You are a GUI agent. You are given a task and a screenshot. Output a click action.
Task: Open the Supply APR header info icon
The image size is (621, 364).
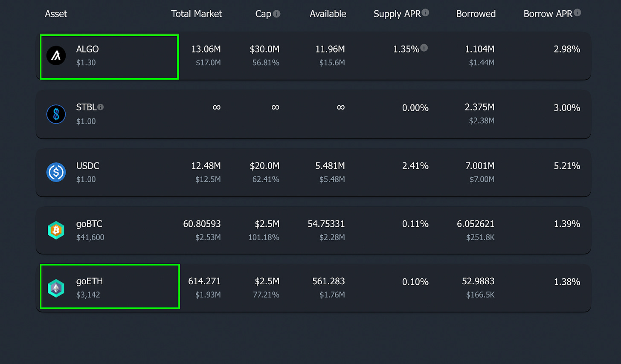point(425,12)
